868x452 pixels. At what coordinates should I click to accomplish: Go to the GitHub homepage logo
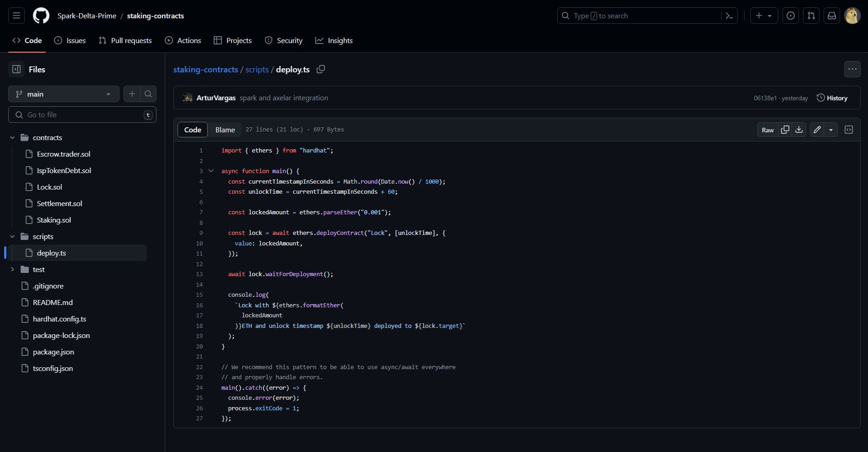(41, 16)
